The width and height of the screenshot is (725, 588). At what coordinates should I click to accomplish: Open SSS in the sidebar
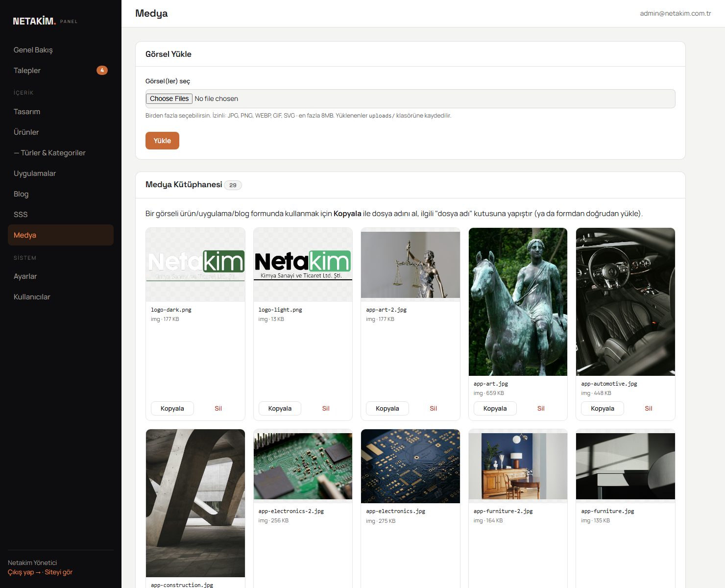point(61,215)
